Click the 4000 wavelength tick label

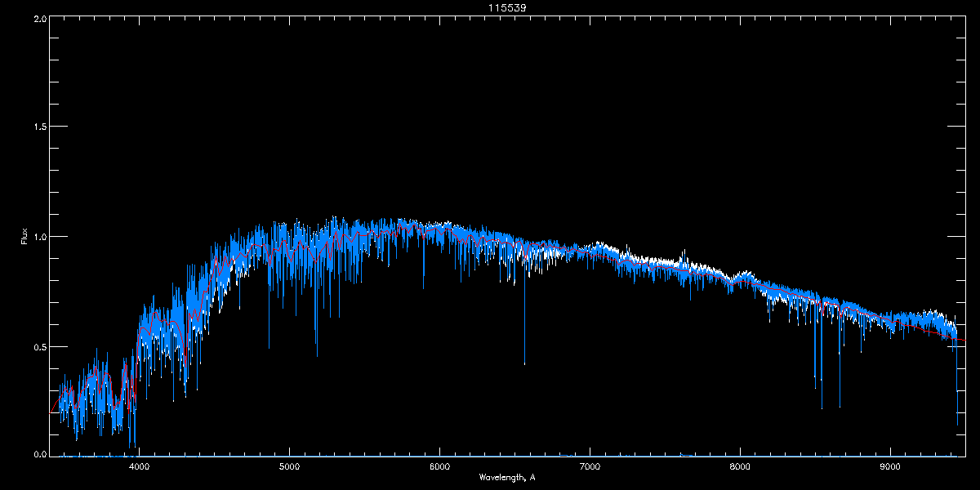[140, 466]
